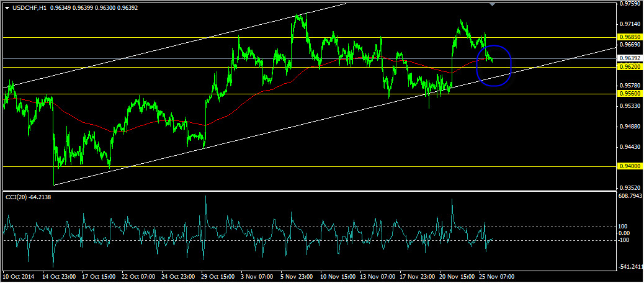
Task: Click the 0.94430 value on price scale
Action: coord(630,147)
